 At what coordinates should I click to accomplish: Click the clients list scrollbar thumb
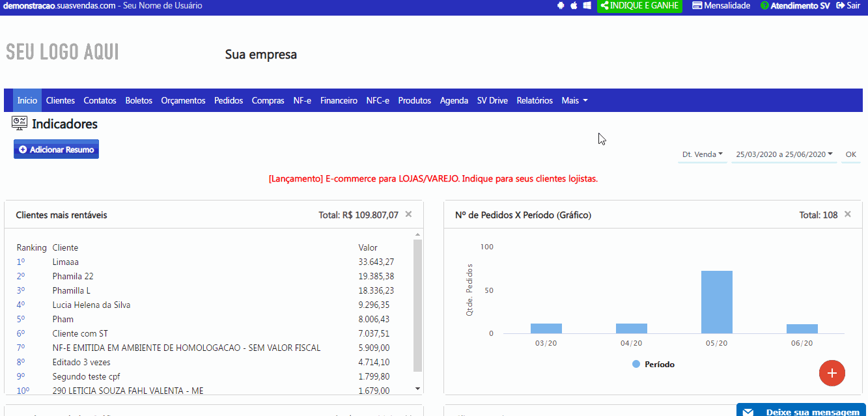418,305
